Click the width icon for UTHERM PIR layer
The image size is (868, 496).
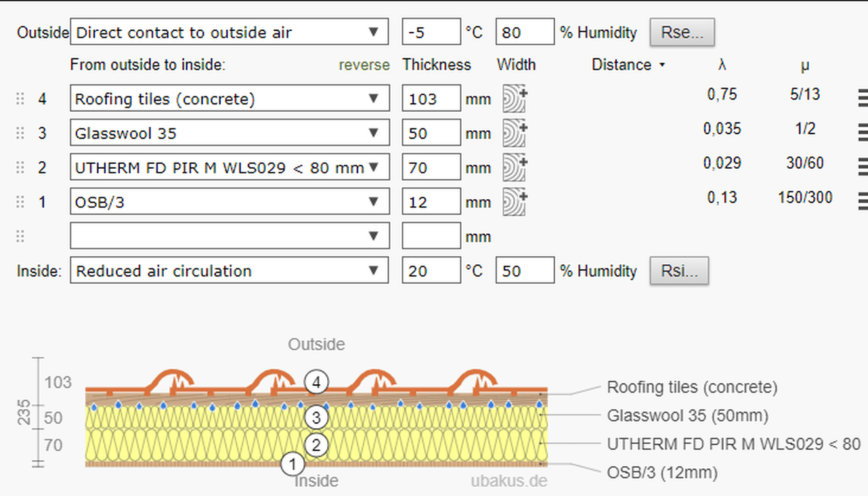pyautogui.click(x=514, y=167)
